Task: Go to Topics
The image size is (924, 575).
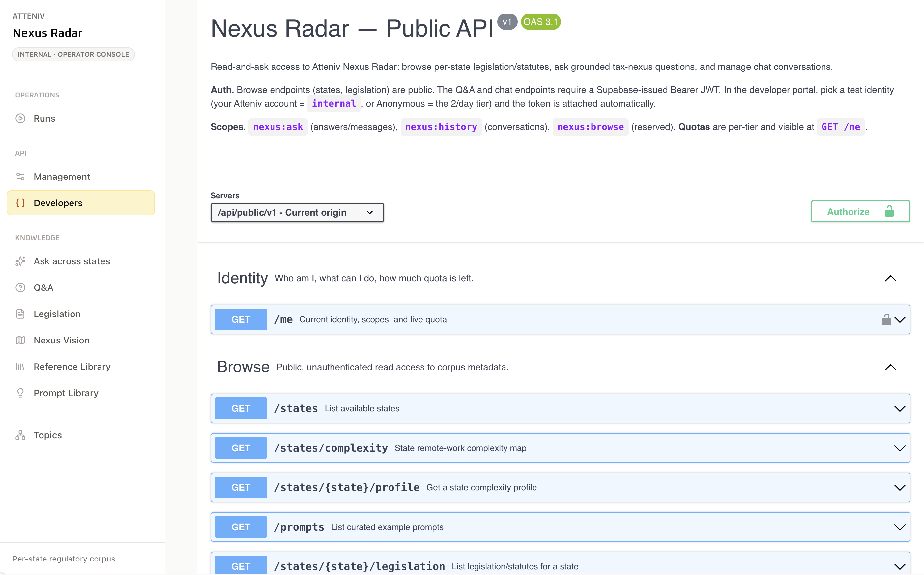Action: coord(81,435)
